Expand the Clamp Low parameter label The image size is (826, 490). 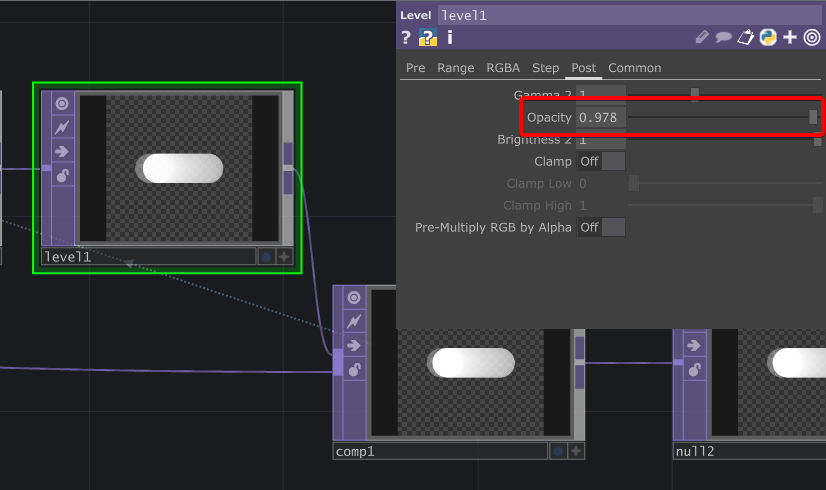pos(539,183)
